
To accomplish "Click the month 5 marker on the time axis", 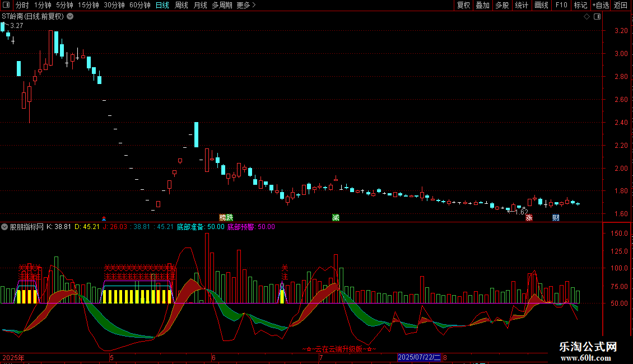I will [112, 357].
